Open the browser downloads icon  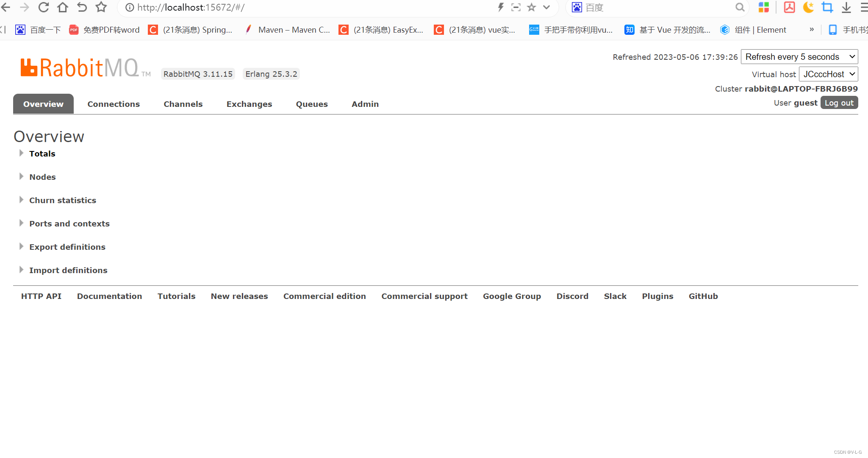click(x=846, y=7)
